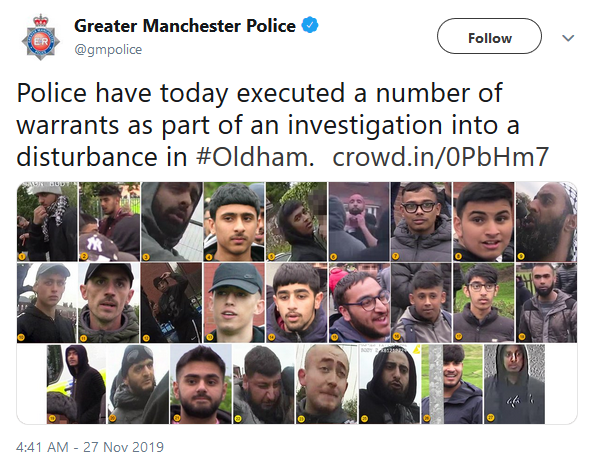Open the #Oldham hashtag
597x462 pixels.
pos(255,157)
